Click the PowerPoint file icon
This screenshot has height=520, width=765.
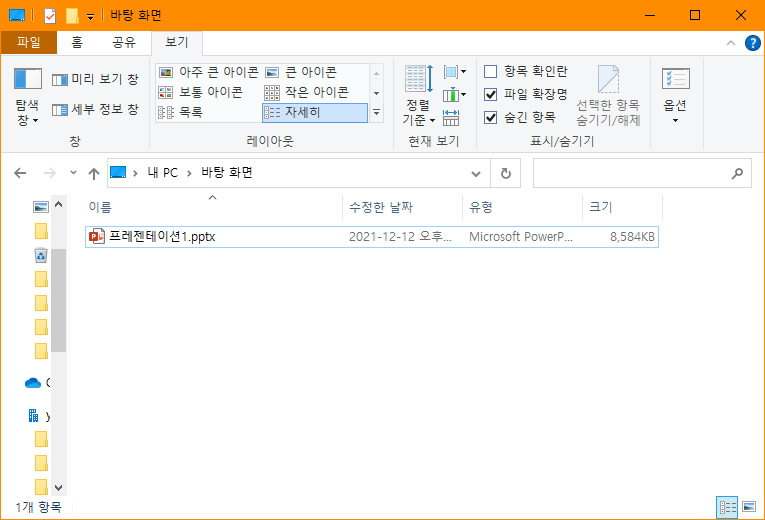pyautogui.click(x=97, y=237)
